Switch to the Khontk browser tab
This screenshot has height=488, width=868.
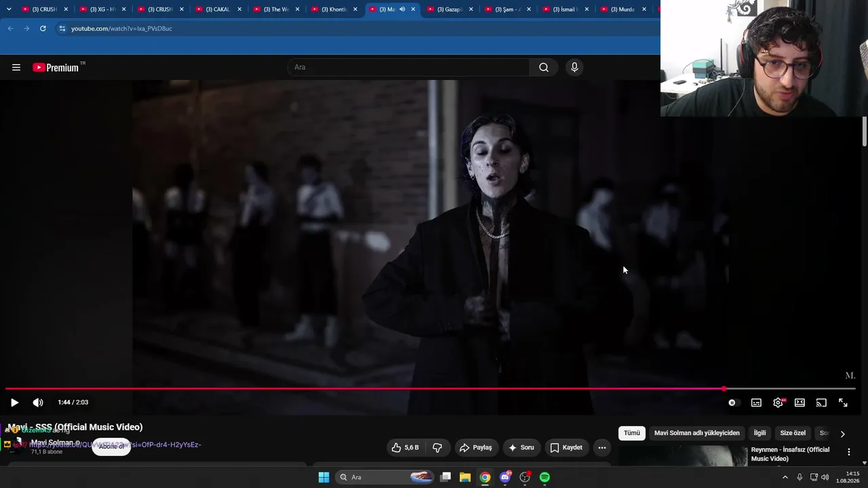[333, 9]
